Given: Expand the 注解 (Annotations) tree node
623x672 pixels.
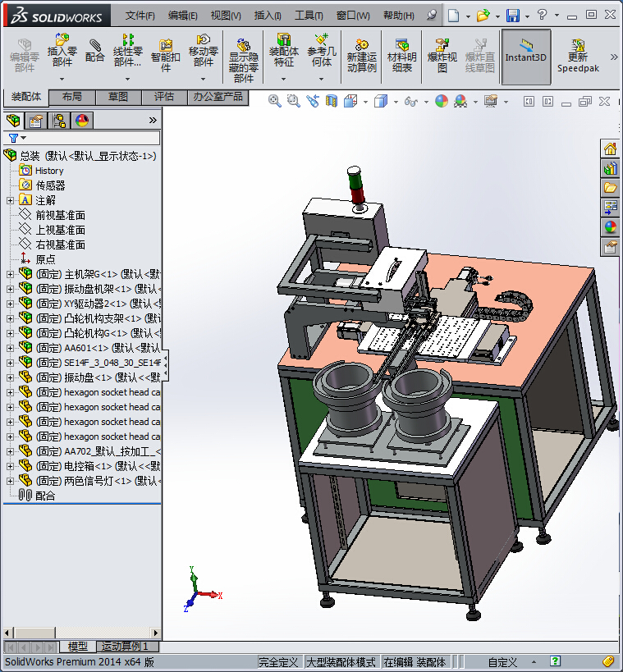Looking at the screenshot, I should click(10, 200).
